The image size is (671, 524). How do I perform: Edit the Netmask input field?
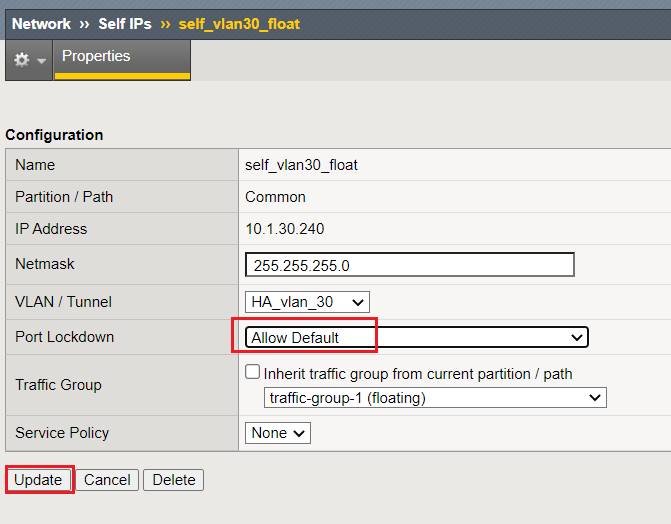(410, 265)
